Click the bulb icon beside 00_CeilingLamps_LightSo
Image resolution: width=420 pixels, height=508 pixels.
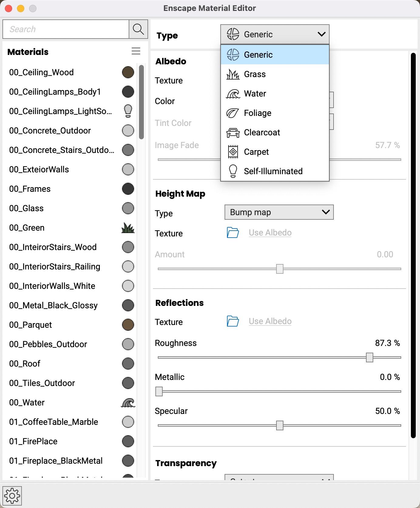(128, 111)
